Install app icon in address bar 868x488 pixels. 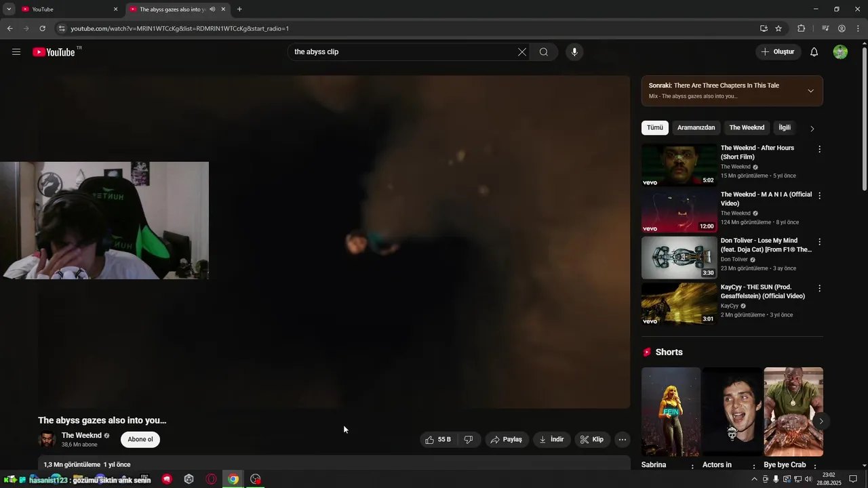pyautogui.click(x=764, y=28)
